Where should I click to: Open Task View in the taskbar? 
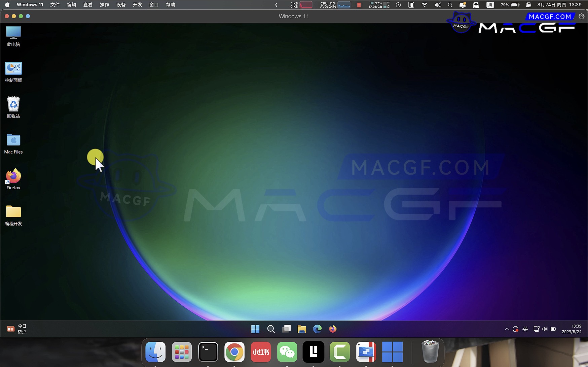(286, 329)
